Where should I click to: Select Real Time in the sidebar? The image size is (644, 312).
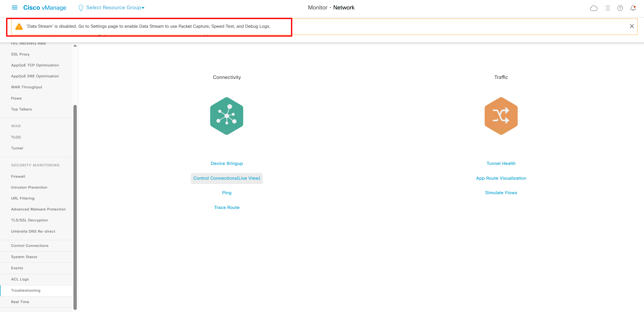coord(20,302)
